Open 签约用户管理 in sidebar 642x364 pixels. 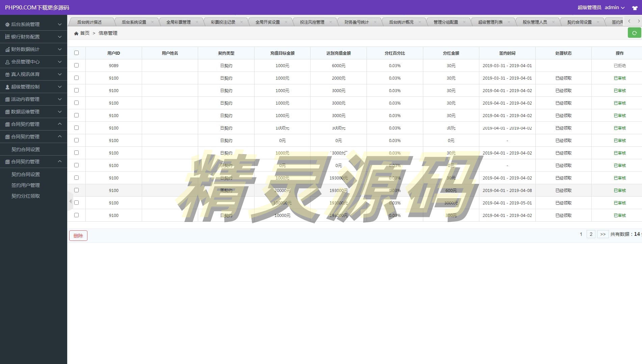(26, 185)
